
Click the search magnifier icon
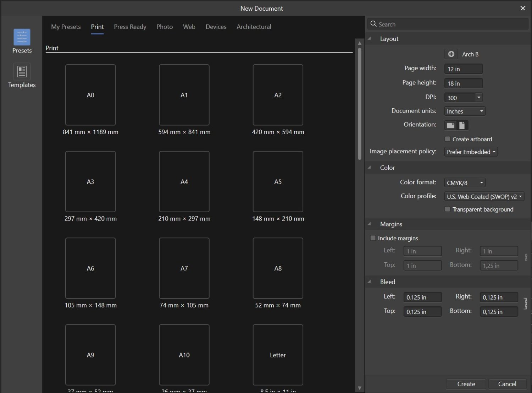[x=373, y=23]
